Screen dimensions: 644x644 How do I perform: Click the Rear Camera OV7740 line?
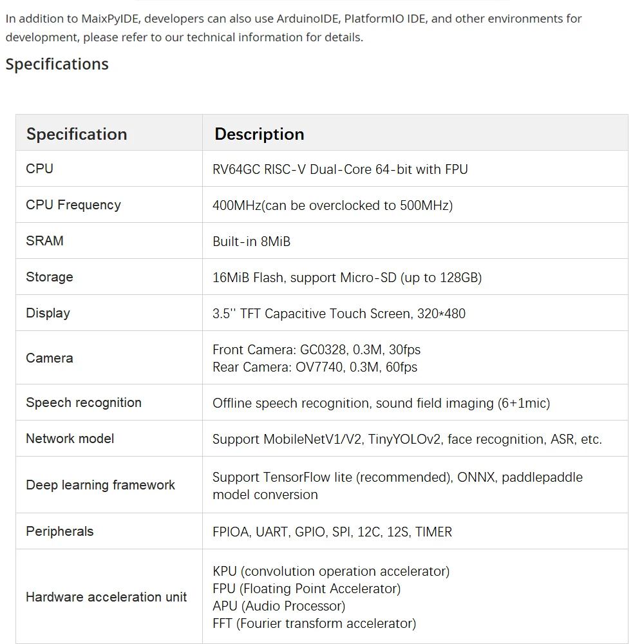click(315, 367)
